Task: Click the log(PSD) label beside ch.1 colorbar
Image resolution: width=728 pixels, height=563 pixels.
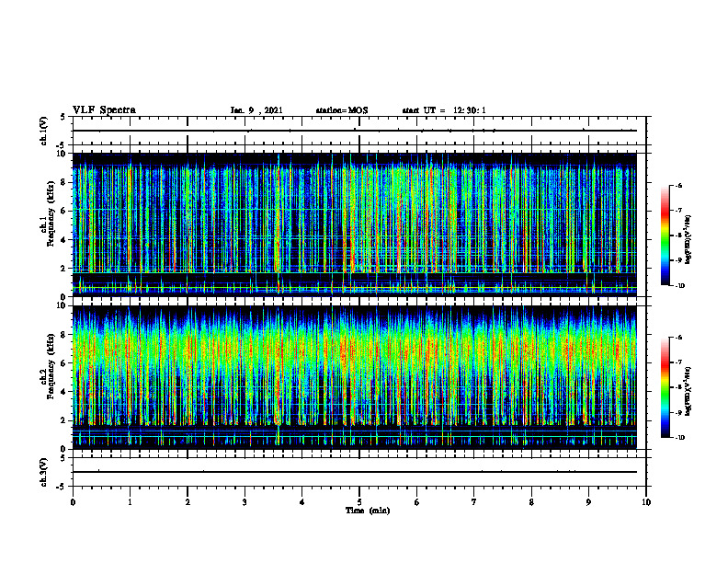Action: 688,240
